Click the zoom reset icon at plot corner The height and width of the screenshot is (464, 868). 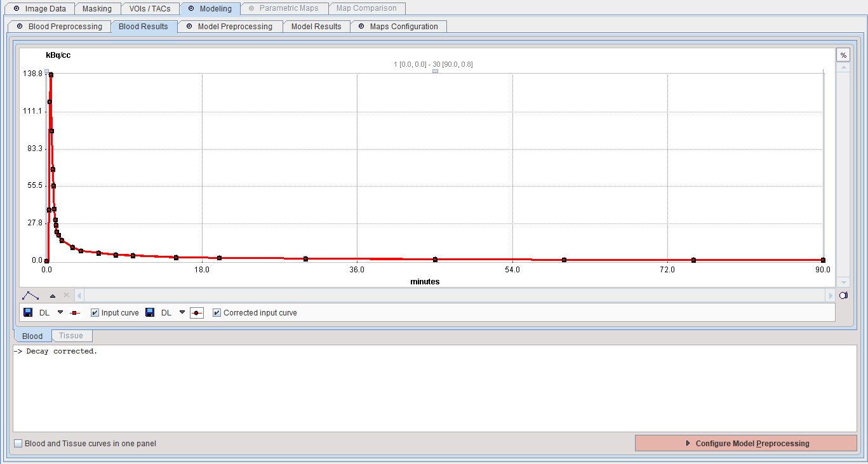point(843,296)
